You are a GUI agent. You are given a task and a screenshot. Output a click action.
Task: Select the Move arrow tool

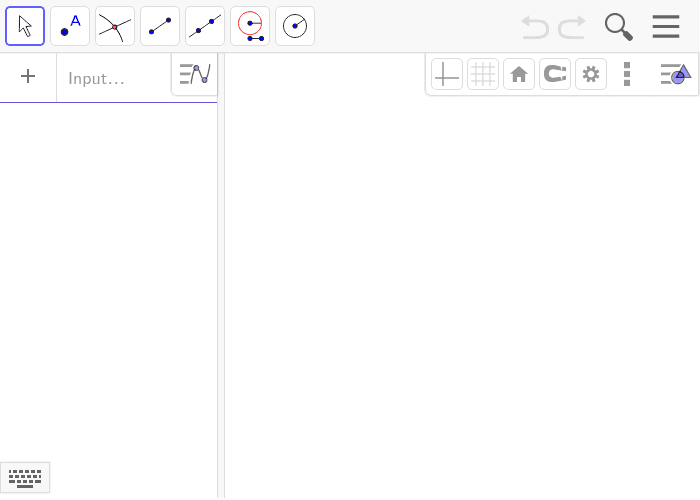[x=25, y=26]
